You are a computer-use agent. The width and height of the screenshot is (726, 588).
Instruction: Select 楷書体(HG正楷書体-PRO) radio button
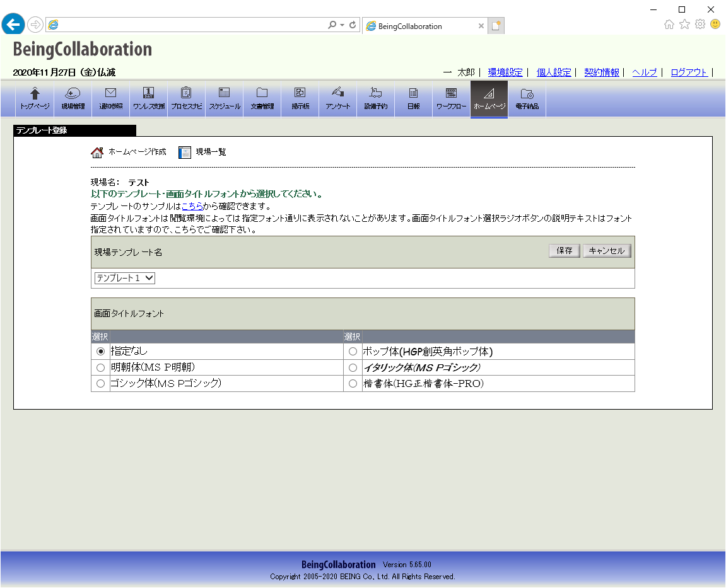353,384
